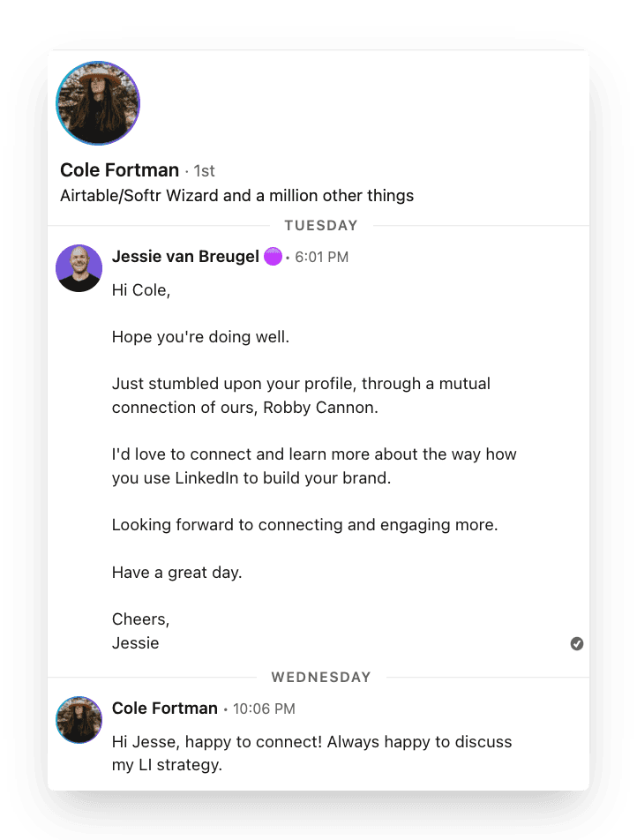This screenshot has width=637, height=840.
Task: Click Cole Fortman's name on the reply
Action: coord(164,709)
